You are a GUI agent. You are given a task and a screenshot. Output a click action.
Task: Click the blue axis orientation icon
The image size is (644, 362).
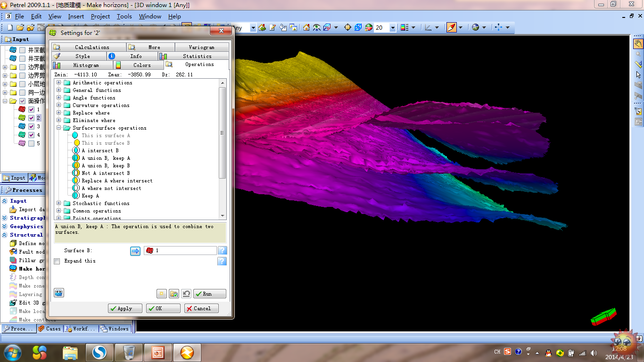pos(499,28)
